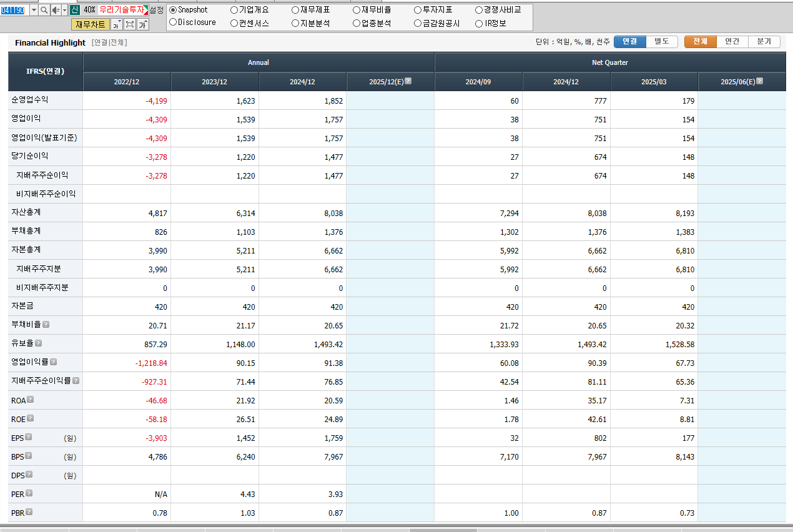
Task: Click help icon beside 부채비율
Action: click(46, 325)
